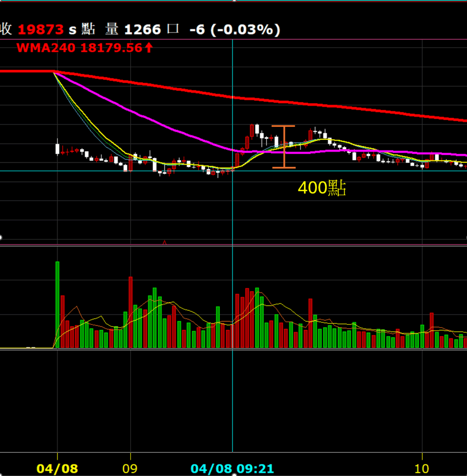This screenshot has width=467, height=476.
Task: Click the highest white candlestick after 09:21
Action: 257,129
